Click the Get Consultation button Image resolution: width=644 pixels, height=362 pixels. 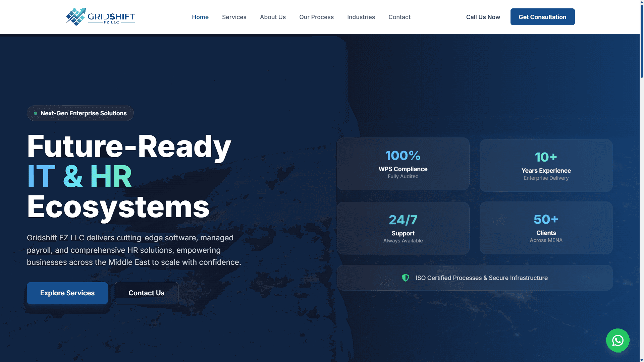tap(542, 17)
